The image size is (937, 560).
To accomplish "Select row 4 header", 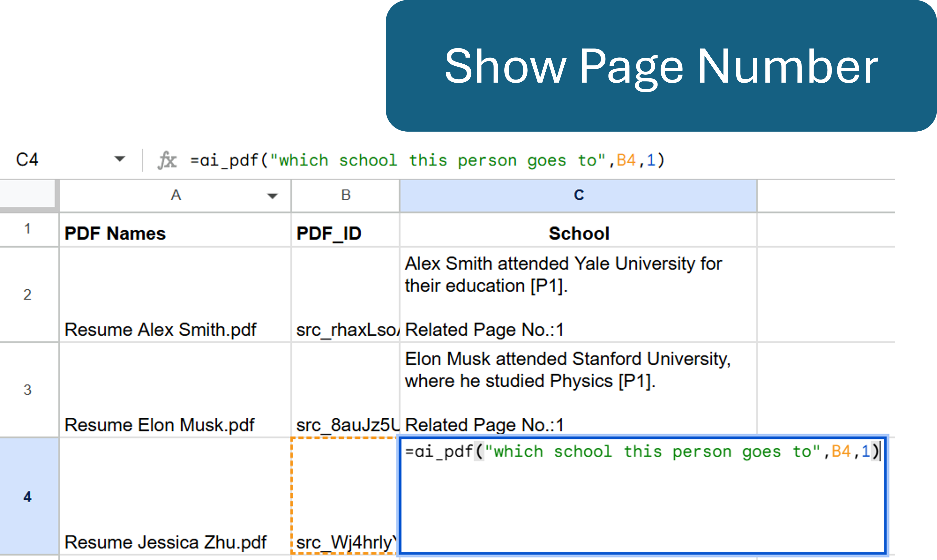I will click(x=27, y=496).
